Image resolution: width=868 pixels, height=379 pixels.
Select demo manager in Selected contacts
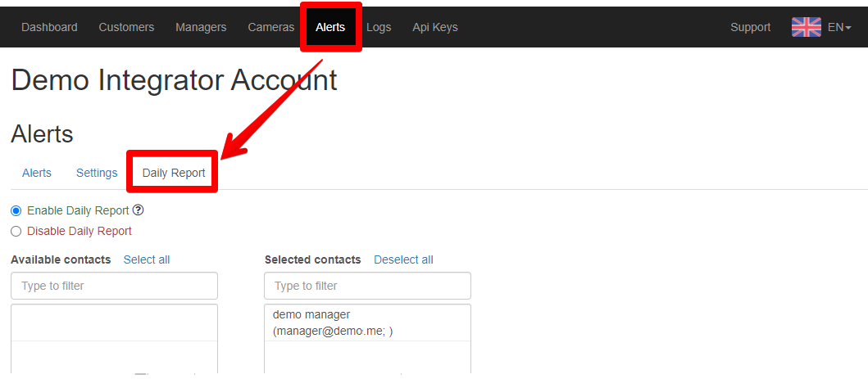(367, 323)
